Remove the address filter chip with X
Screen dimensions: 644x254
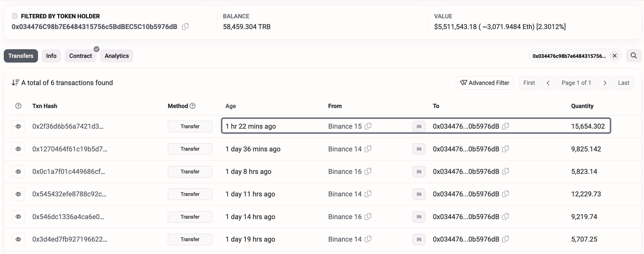point(615,56)
